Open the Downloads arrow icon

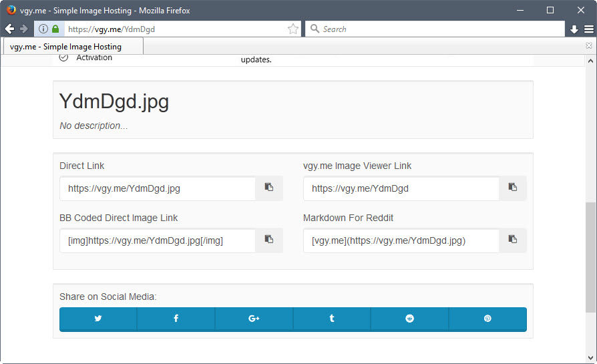[x=574, y=29]
